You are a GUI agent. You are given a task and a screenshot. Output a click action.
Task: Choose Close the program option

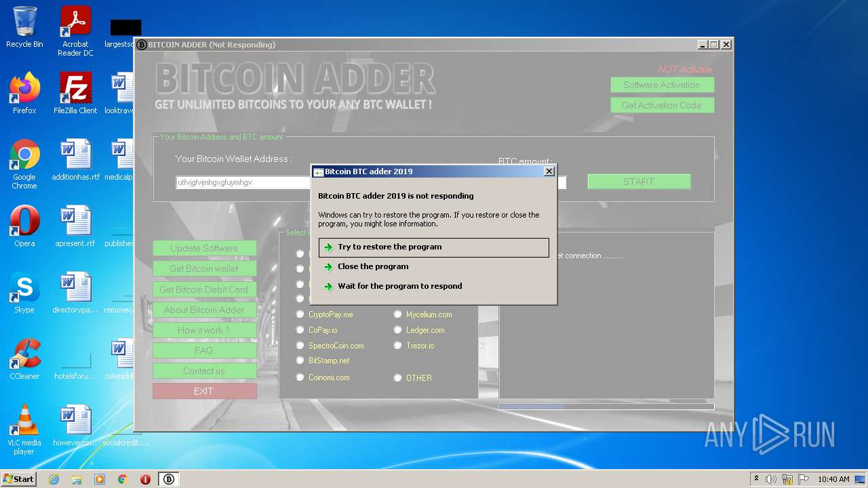pyautogui.click(x=434, y=266)
